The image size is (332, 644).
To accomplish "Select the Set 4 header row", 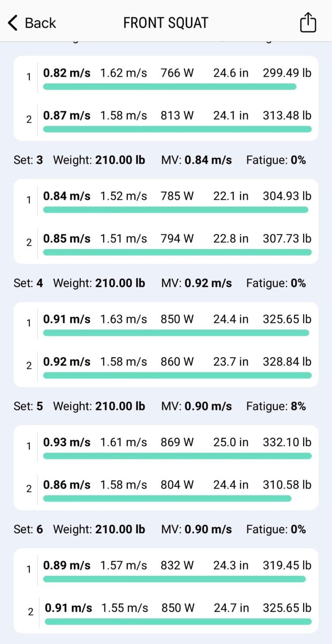I will 159,283.
